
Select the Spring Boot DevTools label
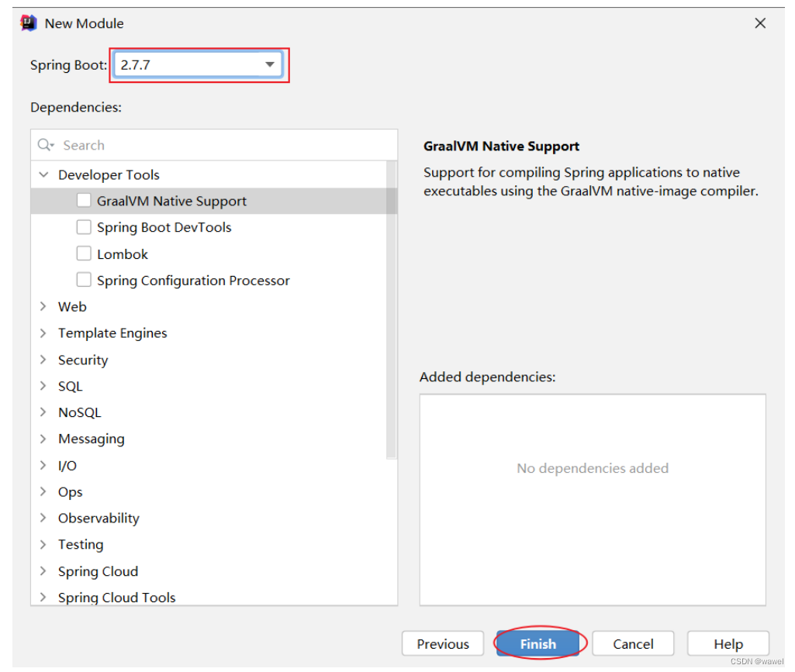(x=164, y=227)
